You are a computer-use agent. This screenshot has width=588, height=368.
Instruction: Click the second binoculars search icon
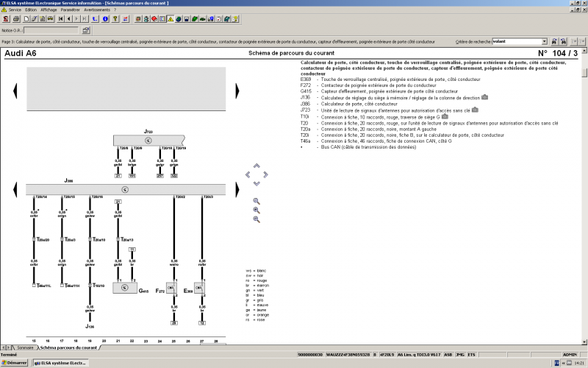563,42
